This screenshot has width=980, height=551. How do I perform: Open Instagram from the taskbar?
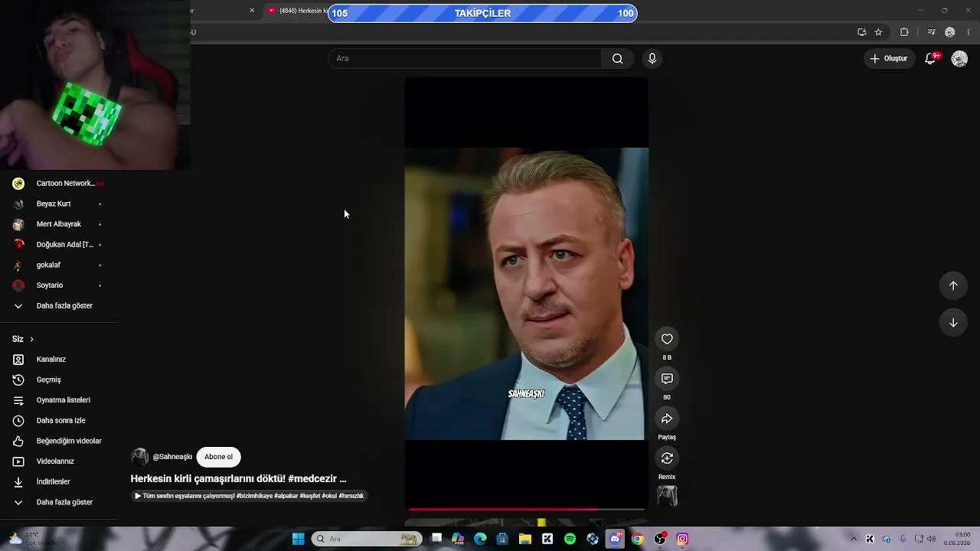coord(682,539)
